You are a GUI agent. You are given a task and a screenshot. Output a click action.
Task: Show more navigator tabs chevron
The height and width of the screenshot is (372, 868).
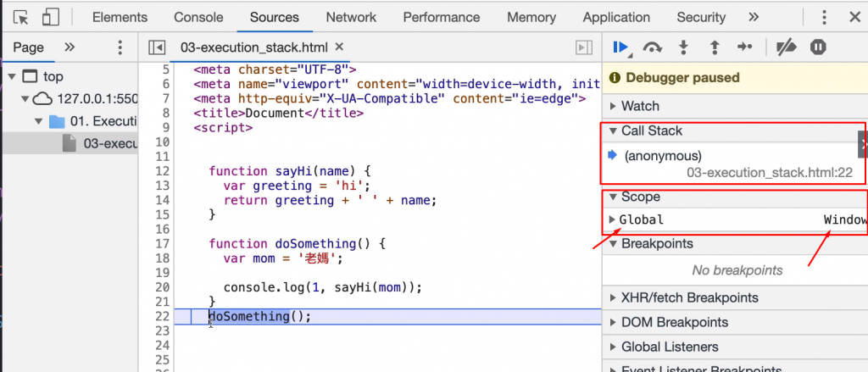pos(70,47)
